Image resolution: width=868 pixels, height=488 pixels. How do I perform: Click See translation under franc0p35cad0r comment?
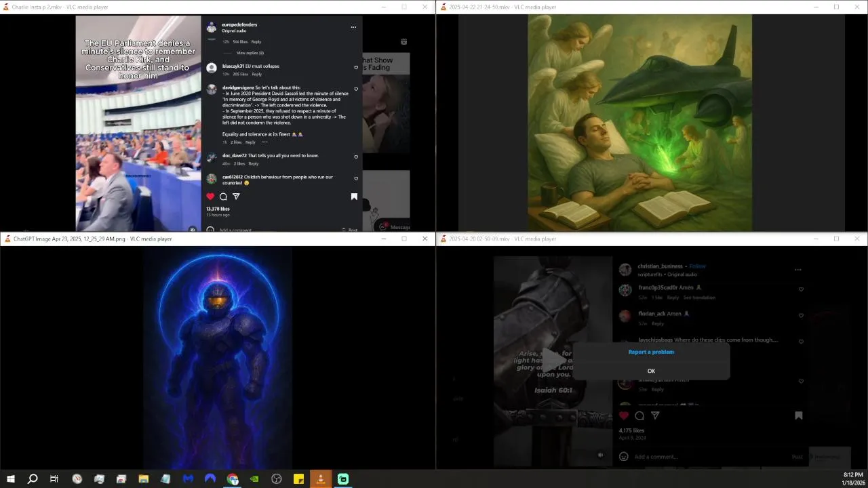tap(699, 298)
